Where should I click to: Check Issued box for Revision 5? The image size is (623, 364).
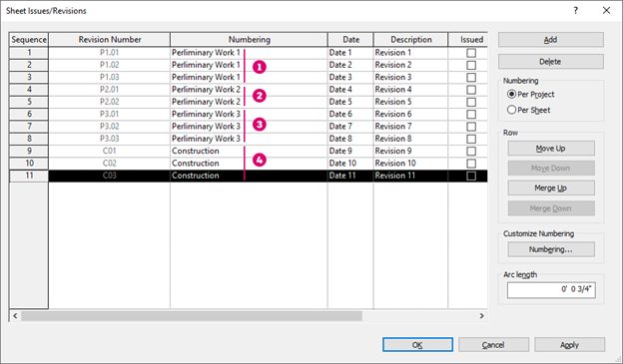(471, 102)
